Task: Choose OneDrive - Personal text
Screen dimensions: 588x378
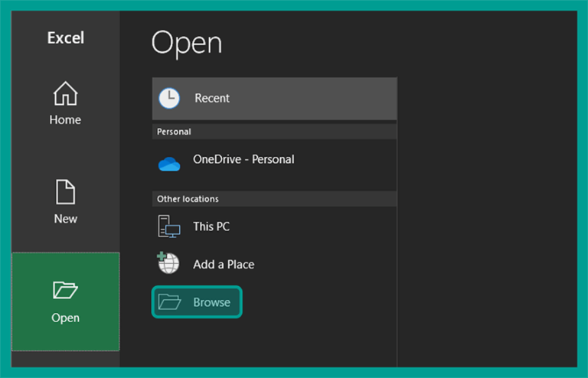Action: (243, 160)
